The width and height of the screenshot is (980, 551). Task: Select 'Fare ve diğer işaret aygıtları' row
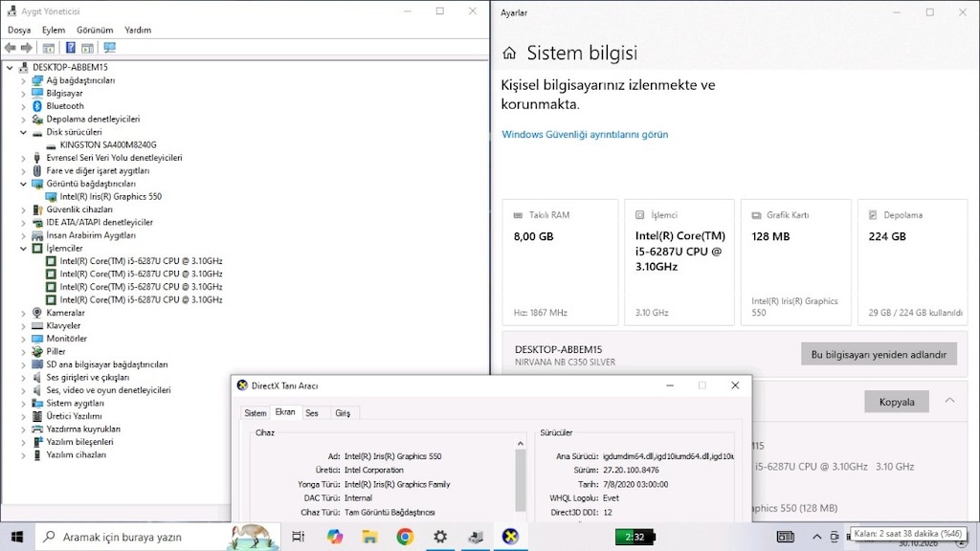pyautogui.click(x=98, y=170)
